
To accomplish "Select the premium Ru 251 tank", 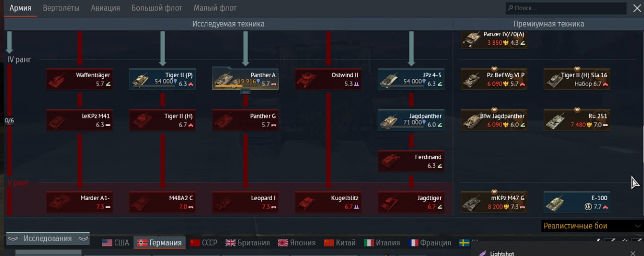I will click(x=577, y=120).
